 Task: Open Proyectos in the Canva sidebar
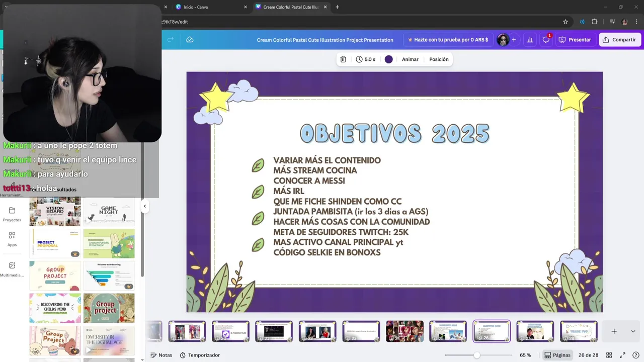12,214
